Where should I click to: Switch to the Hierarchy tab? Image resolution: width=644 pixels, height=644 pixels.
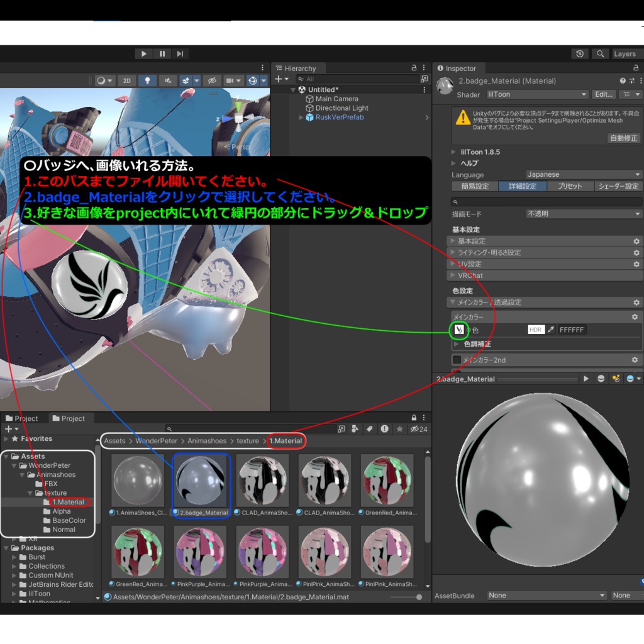(x=300, y=68)
